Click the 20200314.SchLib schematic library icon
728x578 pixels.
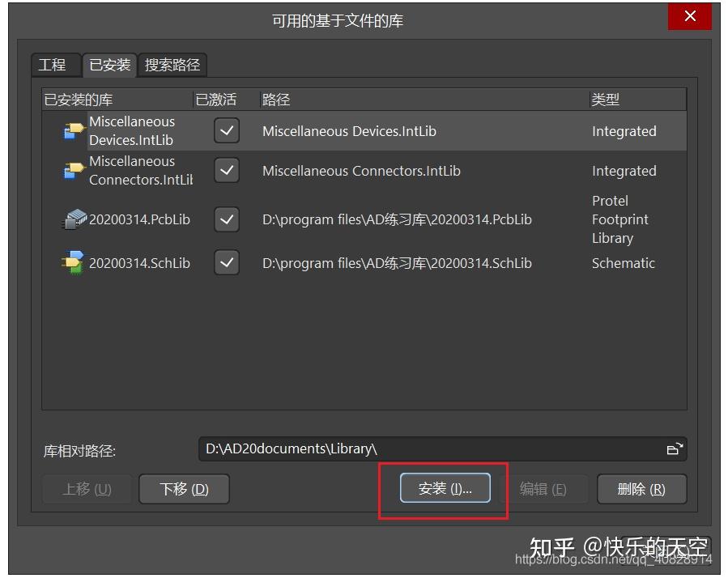click(74, 262)
